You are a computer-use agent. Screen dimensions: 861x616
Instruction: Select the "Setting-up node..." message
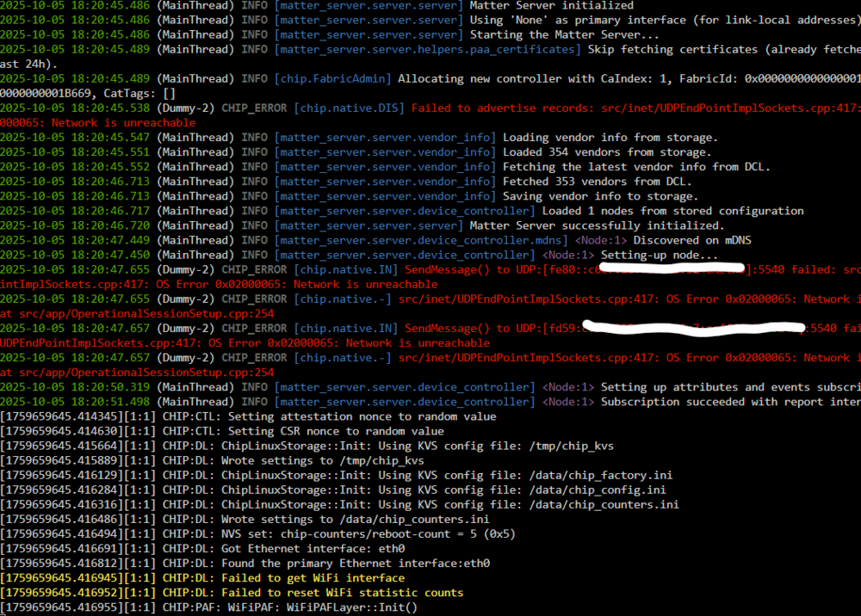(x=659, y=255)
